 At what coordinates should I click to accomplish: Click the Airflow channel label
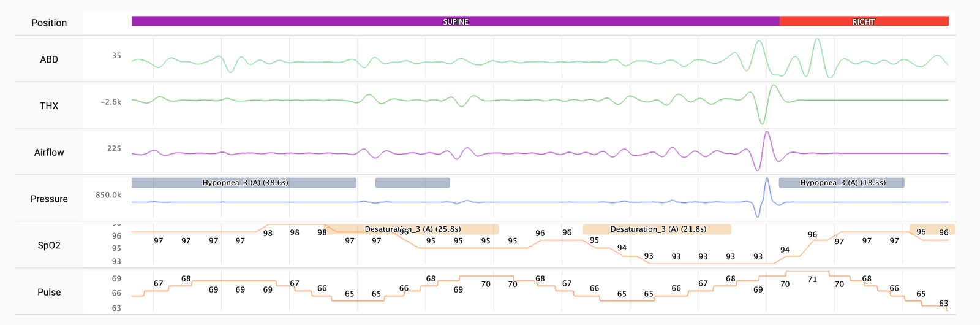[49, 153]
